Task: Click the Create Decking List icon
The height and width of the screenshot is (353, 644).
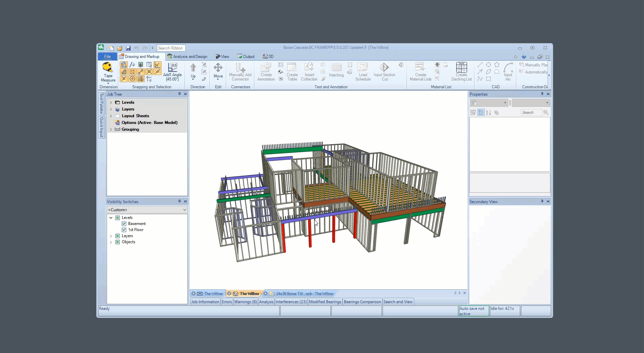Action: [461, 68]
